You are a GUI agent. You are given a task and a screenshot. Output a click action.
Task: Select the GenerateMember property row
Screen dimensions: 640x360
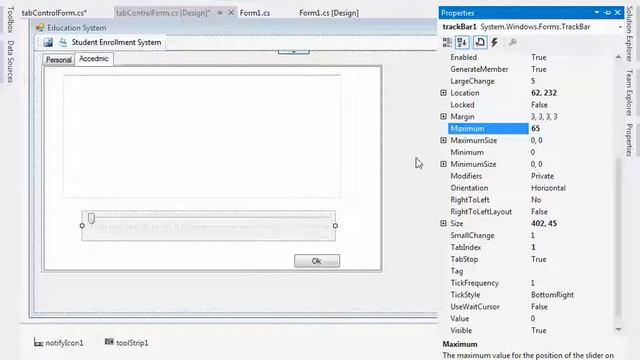pyautogui.click(x=531, y=69)
